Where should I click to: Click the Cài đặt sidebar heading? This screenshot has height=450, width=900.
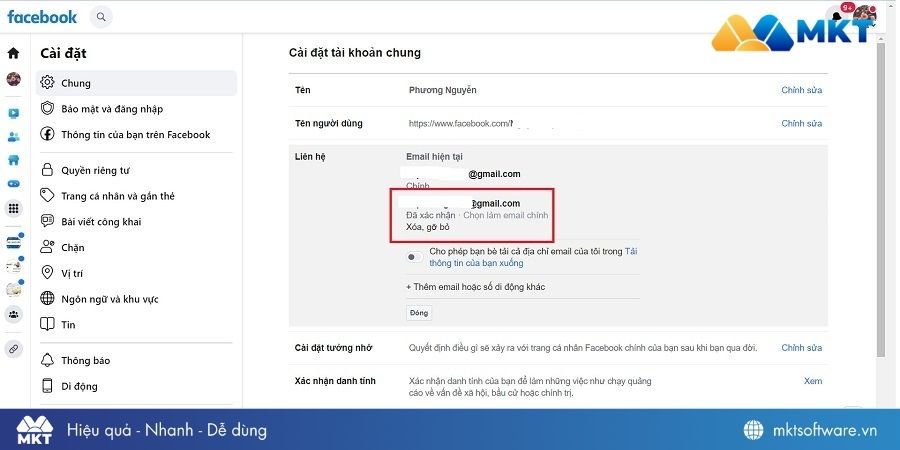(x=63, y=53)
